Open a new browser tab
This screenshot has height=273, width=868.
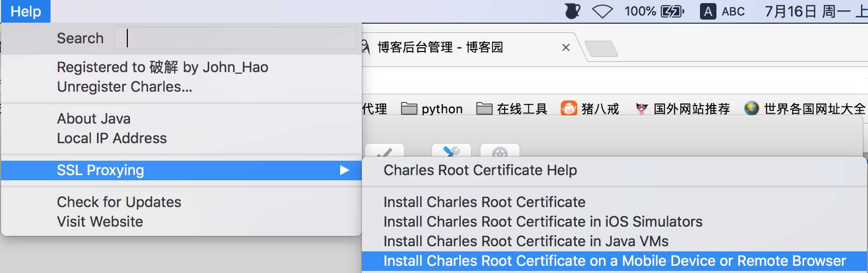pos(601,49)
